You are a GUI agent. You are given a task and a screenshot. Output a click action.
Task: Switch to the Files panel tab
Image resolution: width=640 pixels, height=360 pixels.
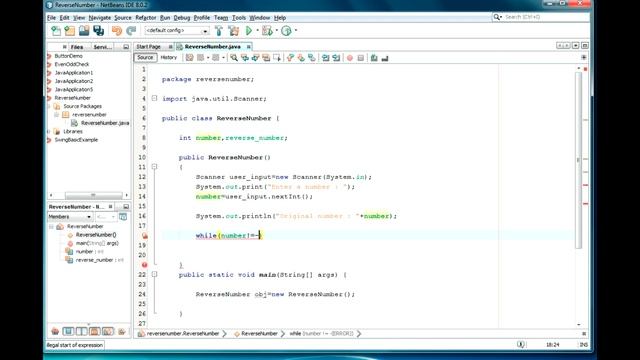pos(77,47)
